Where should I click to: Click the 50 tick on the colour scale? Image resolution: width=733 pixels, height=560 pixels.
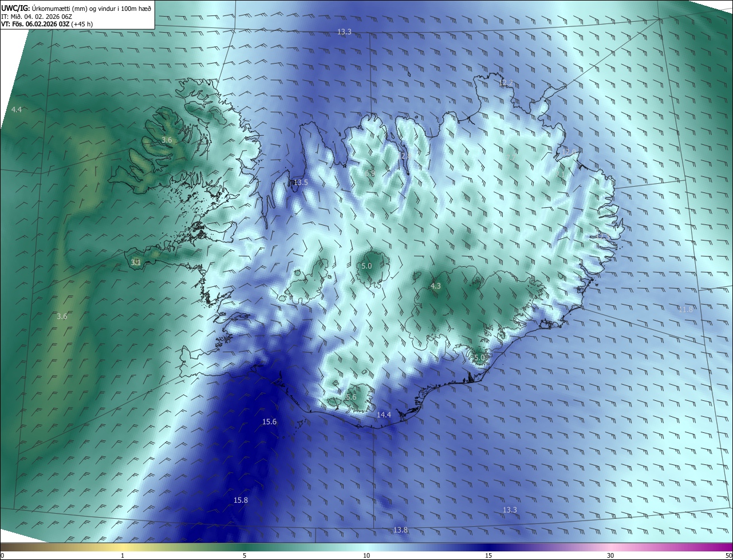728,556
